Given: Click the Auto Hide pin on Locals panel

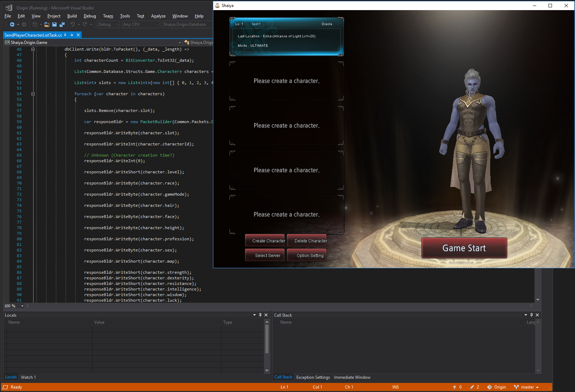Looking at the screenshot, I should (x=260, y=315).
